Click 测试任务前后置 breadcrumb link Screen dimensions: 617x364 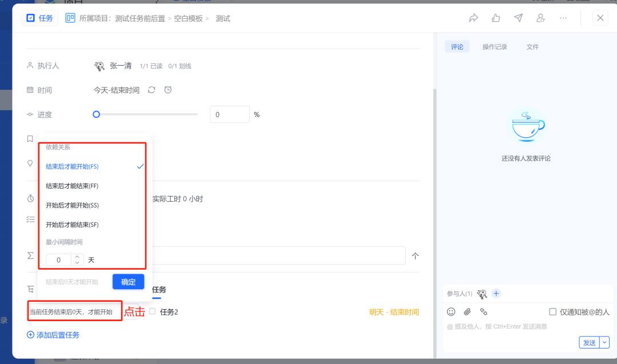(140, 18)
